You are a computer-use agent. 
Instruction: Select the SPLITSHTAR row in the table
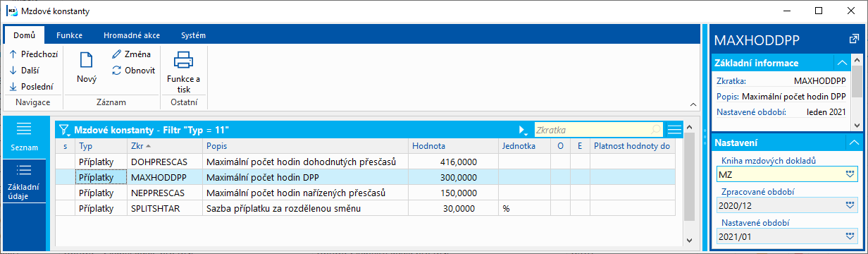368,208
